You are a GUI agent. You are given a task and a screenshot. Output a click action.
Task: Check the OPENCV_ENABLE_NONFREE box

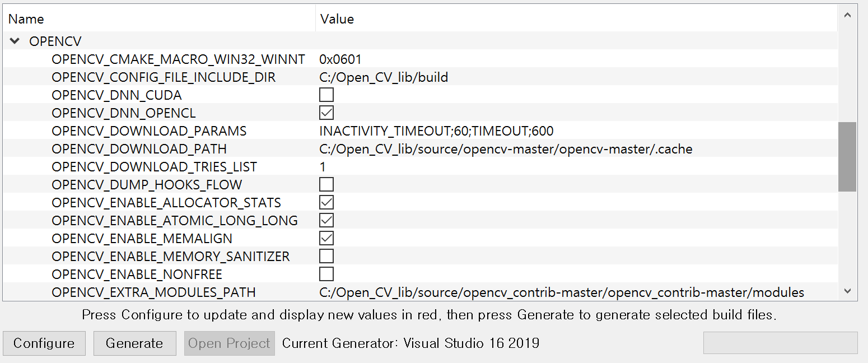pos(326,274)
